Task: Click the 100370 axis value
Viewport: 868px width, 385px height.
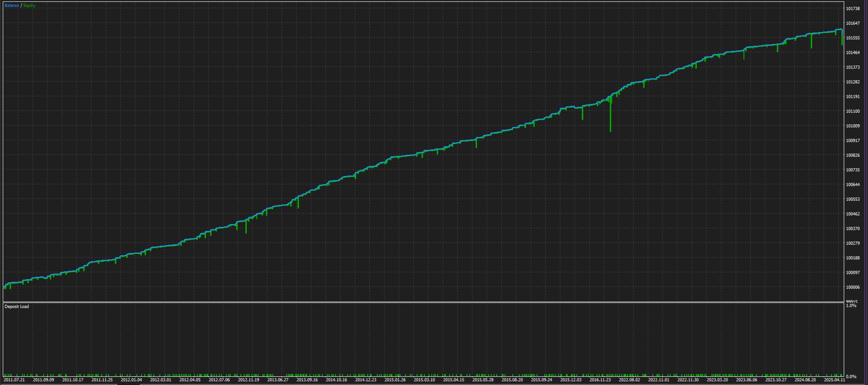Action: click(x=853, y=229)
